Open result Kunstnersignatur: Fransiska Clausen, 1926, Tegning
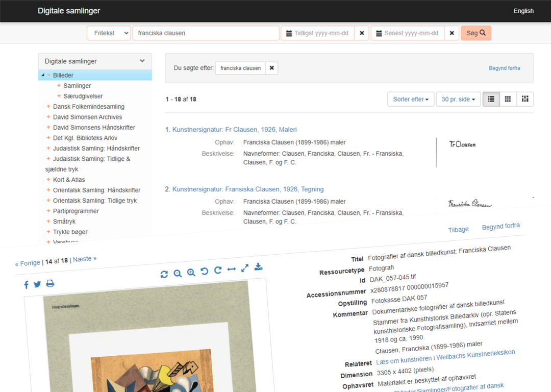Image resolution: width=551 pixels, height=392 pixels. (248, 189)
